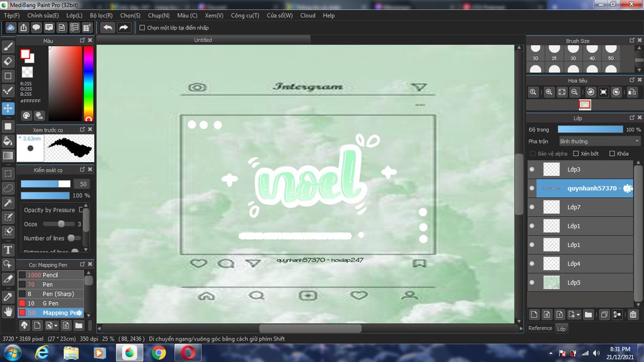Screen dimensions: 644x362
Task: Open the Bộ lọc(R) menu
Action: tap(101, 15)
